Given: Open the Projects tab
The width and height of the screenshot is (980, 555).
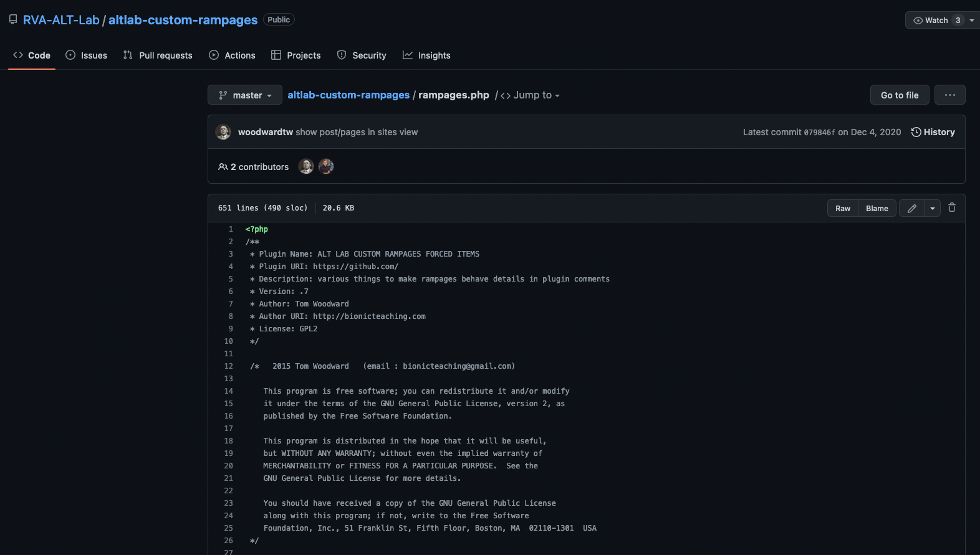Looking at the screenshot, I should tap(295, 55).
